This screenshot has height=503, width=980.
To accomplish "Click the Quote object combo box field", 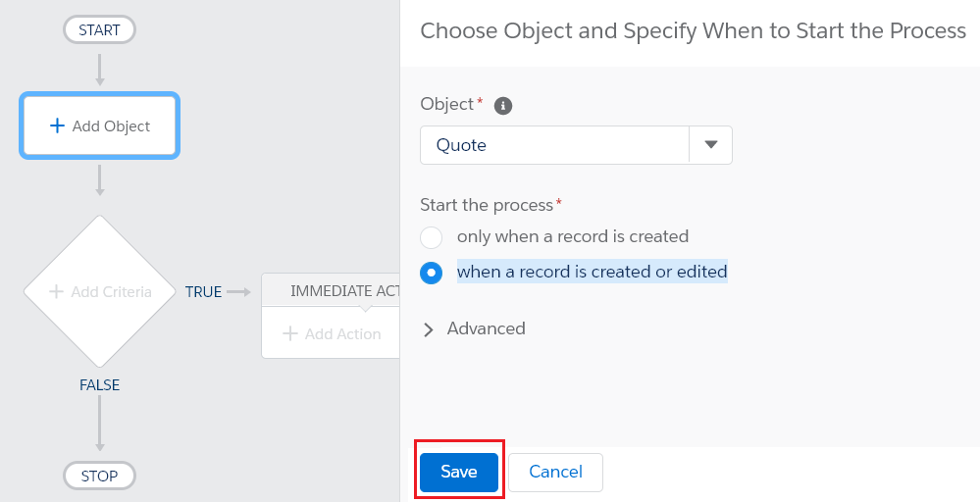I will (x=554, y=145).
